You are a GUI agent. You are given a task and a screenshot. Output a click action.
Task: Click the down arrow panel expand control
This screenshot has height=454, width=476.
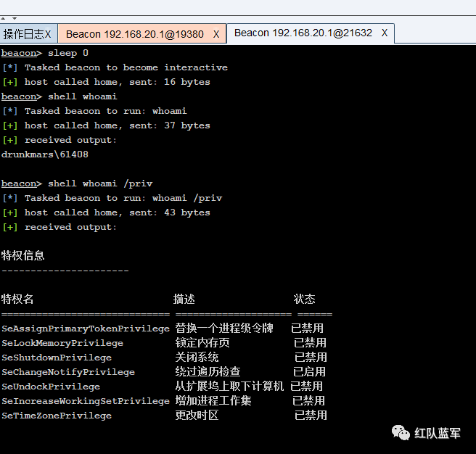coord(15,19)
